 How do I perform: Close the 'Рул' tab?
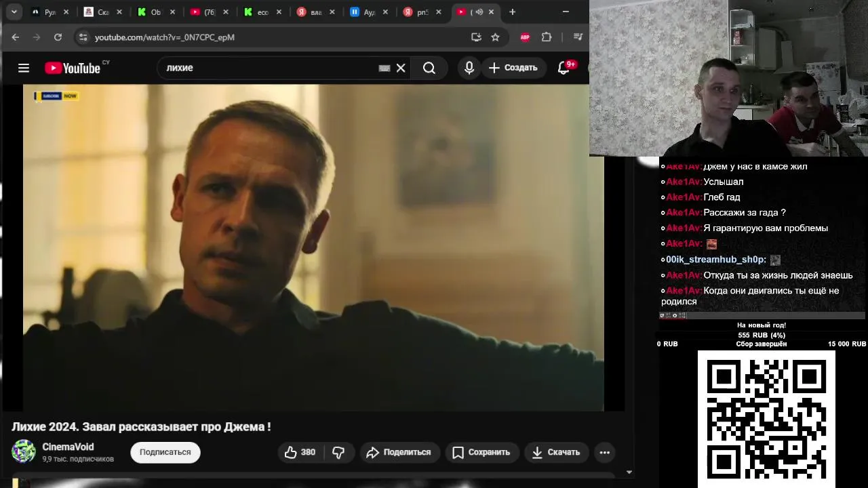[x=66, y=12]
